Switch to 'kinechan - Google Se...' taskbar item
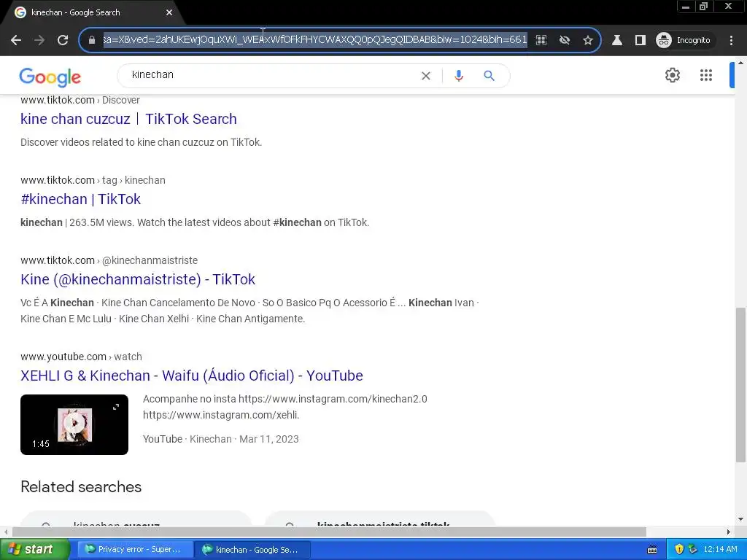Screen dimensions: 747x560 (253, 550)
